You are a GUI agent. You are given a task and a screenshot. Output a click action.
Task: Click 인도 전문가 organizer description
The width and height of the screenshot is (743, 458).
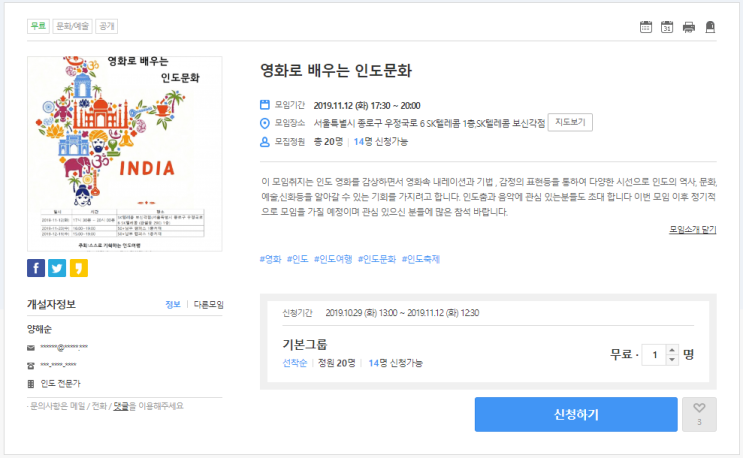pyautogui.click(x=61, y=384)
